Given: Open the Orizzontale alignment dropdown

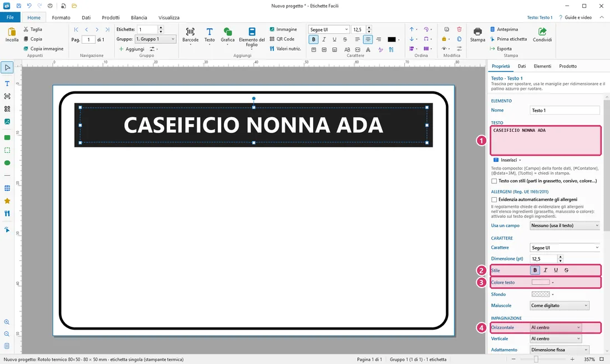Looking at the screenshot, I should 556,327.
